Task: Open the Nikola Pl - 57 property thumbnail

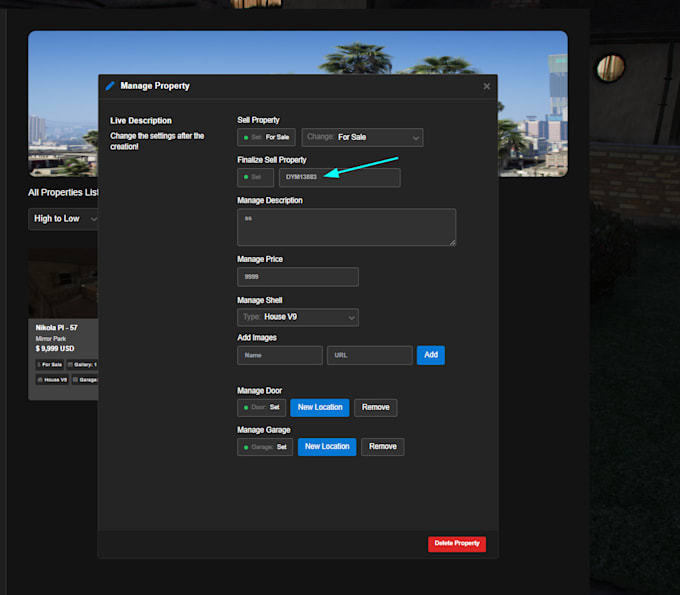Action: pos(63,283)
